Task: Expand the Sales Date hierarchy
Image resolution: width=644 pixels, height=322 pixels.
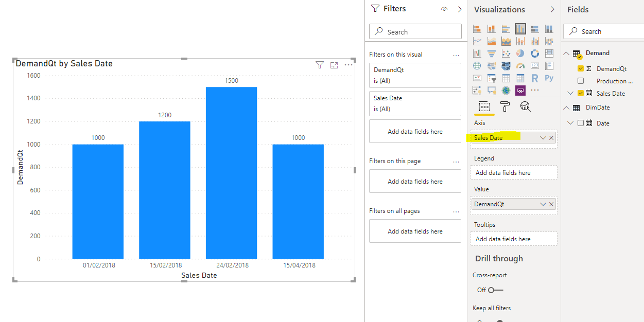Action: (570, 93)
